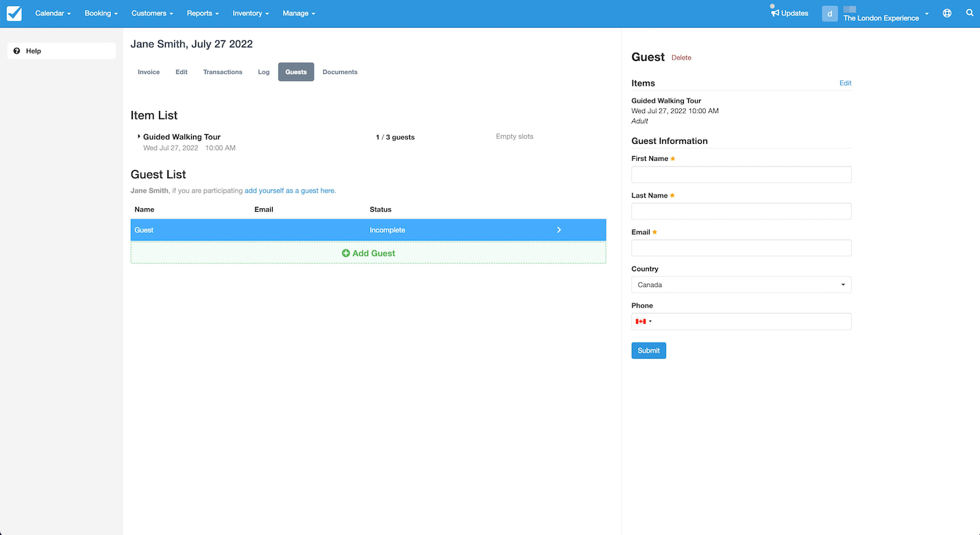The height and width of the screenshot is (535, 980).
Task: Click the red Delete guest link
Action: pyautogui.click(x=681, y=58)
